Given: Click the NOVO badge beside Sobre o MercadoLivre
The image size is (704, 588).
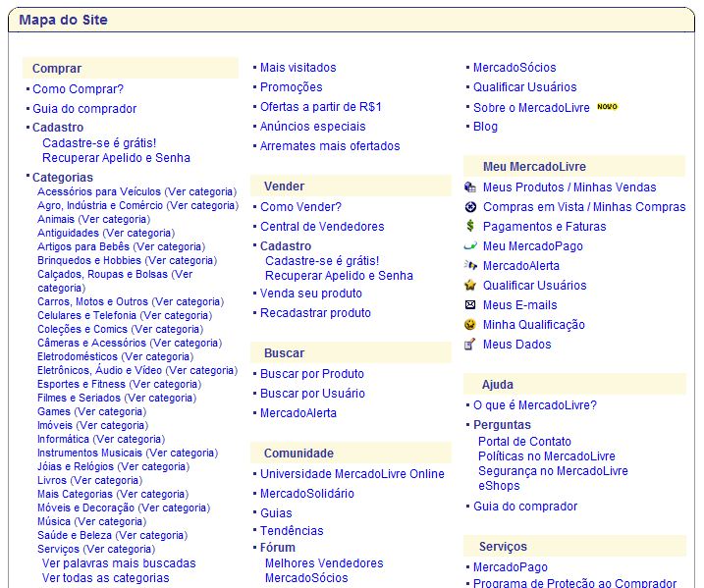Looking at the screenshot, I should click(x=607, y=107).
